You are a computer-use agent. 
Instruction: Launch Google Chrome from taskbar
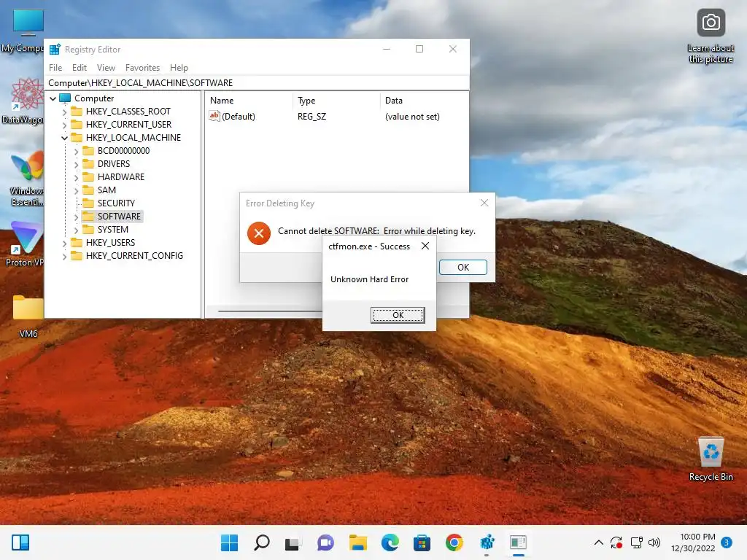(x=454, y=542)
